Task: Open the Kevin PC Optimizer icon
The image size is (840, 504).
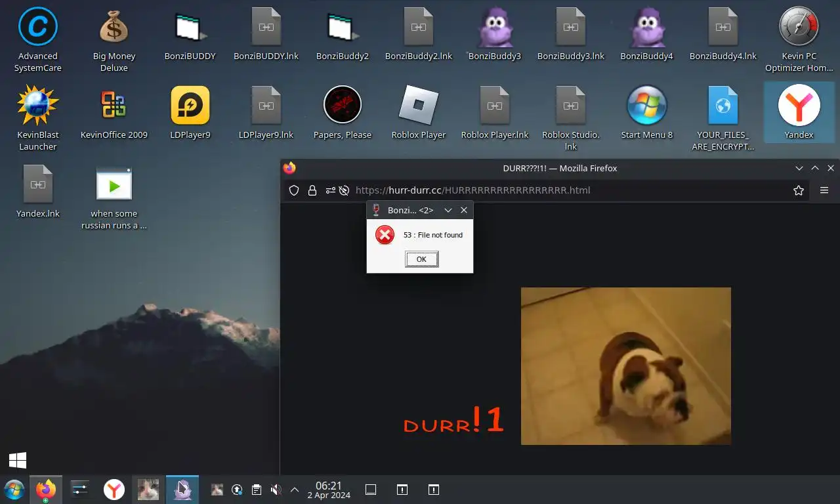Action: (x=799, y=39)
